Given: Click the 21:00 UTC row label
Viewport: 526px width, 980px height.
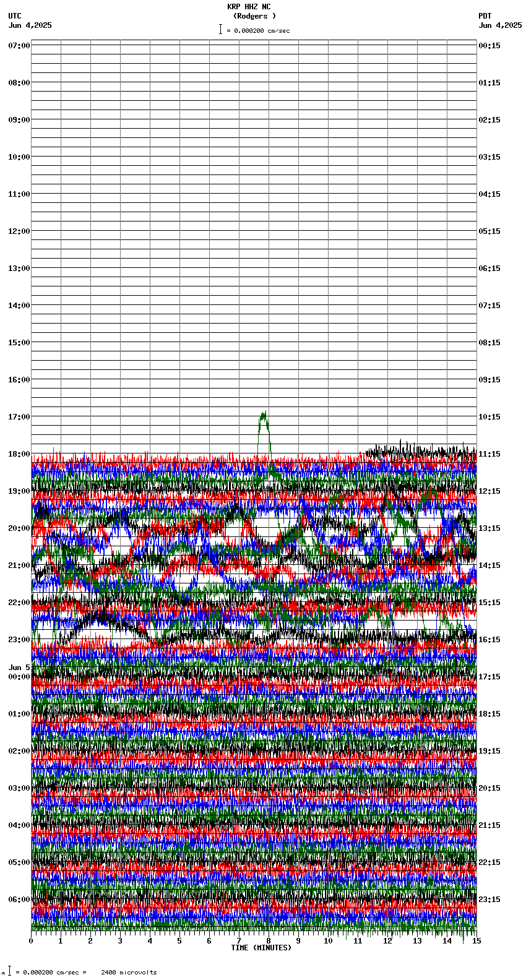Looking at the screenshot, I should (19, 565).
